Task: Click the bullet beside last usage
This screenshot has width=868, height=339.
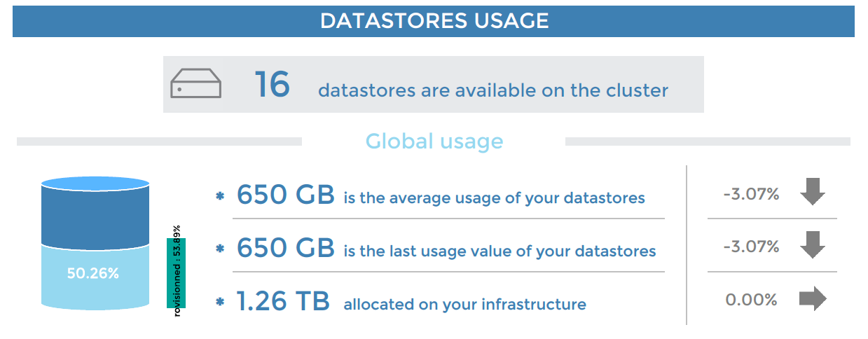Action: click(x=220, y=249)
